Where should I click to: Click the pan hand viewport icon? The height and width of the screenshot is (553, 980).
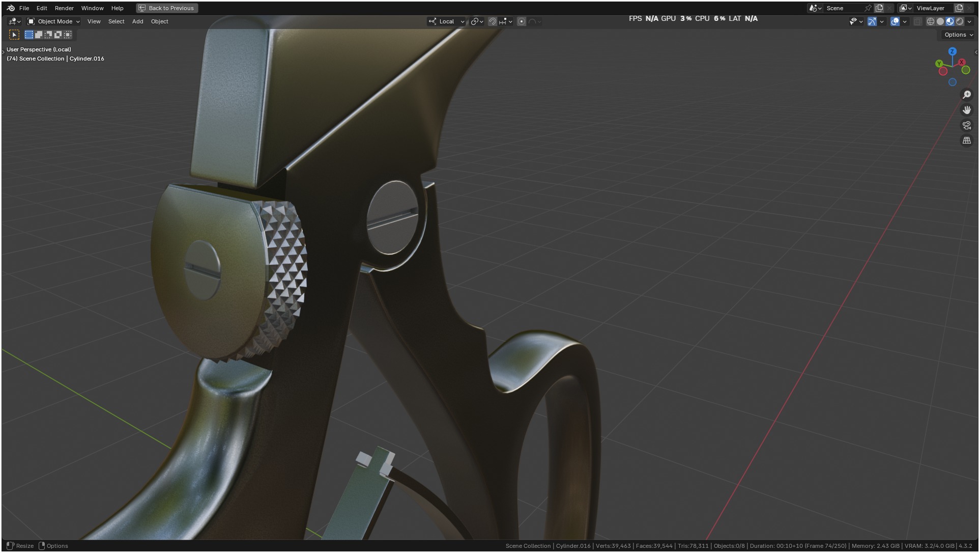tap(967, 110)
